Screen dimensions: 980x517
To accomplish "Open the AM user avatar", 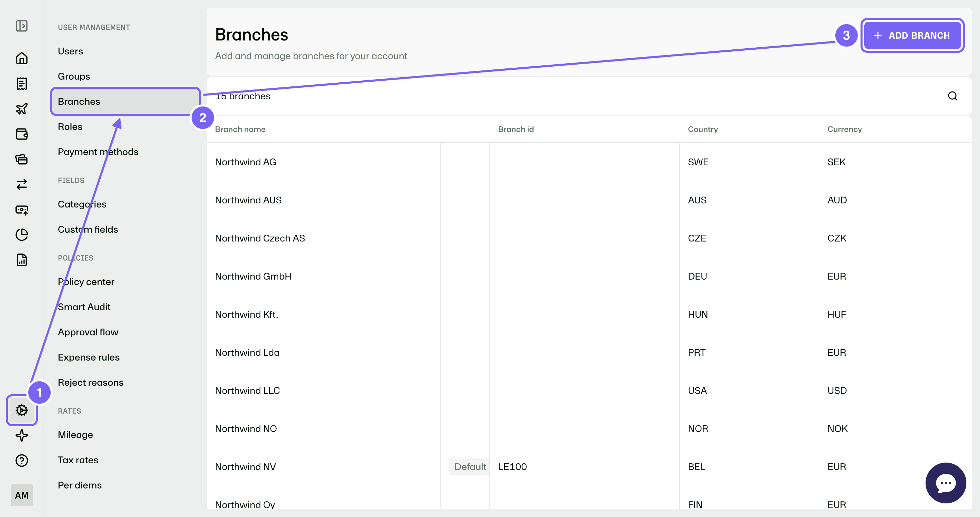I will (22, 495).
